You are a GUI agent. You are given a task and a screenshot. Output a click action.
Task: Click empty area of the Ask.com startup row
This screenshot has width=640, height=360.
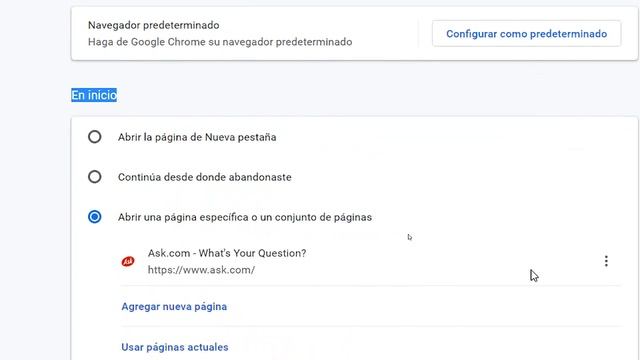pyautogui.click(x=449, y=261)
